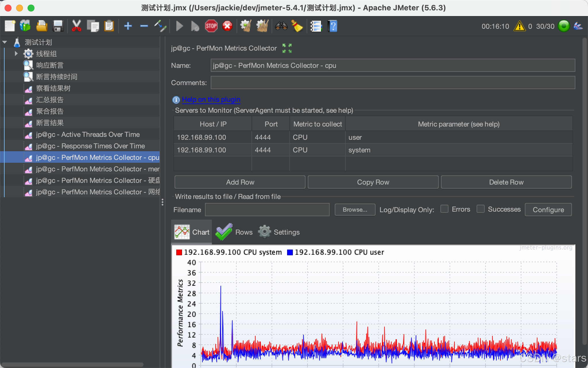Image resolution: width=588 pixels, height=368 pixels.
Task: Click the Name input field
Action: click(393, 66)
